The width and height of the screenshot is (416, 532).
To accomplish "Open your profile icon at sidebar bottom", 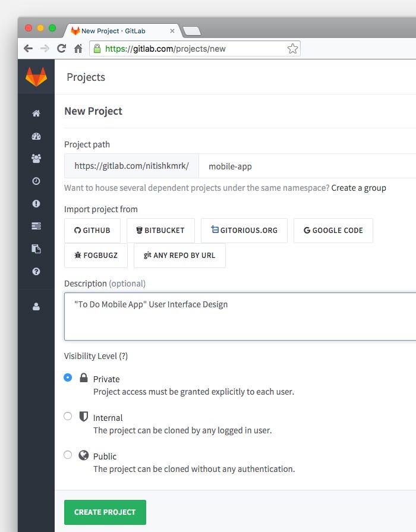I will 36,306.
